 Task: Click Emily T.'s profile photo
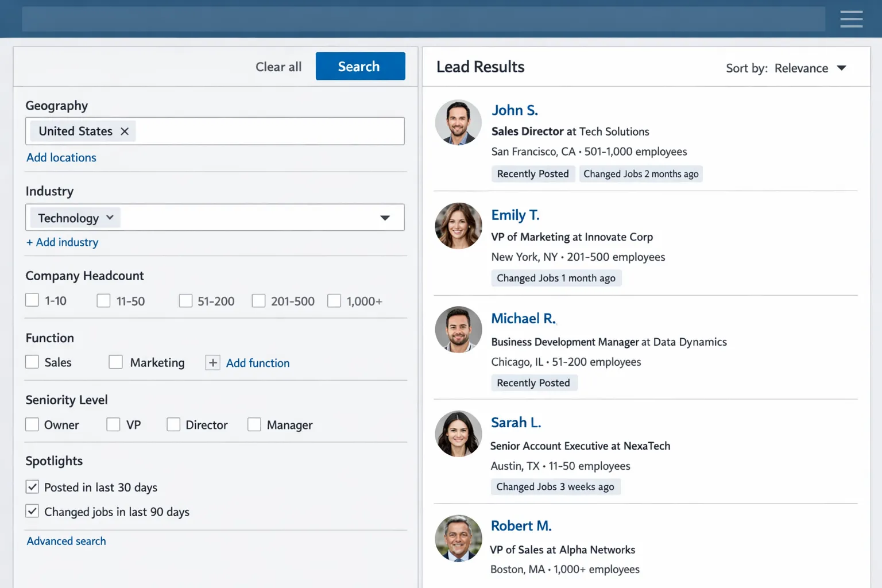[458, 226]
